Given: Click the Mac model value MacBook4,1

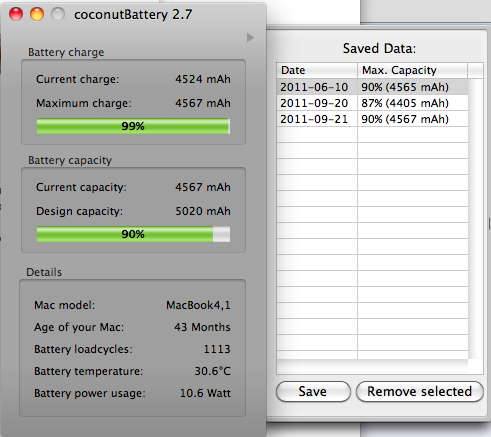Looking at the screenshot, I should (198, 305).
